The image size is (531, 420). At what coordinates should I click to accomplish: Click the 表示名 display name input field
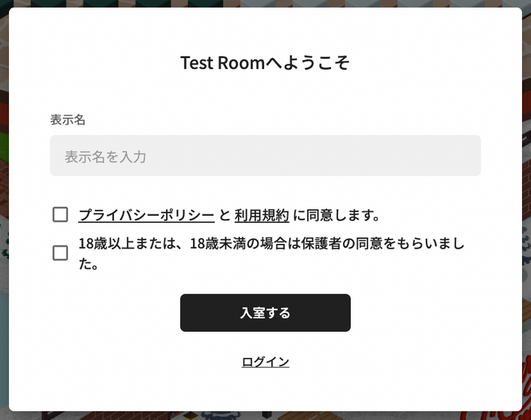coord(265,155)
